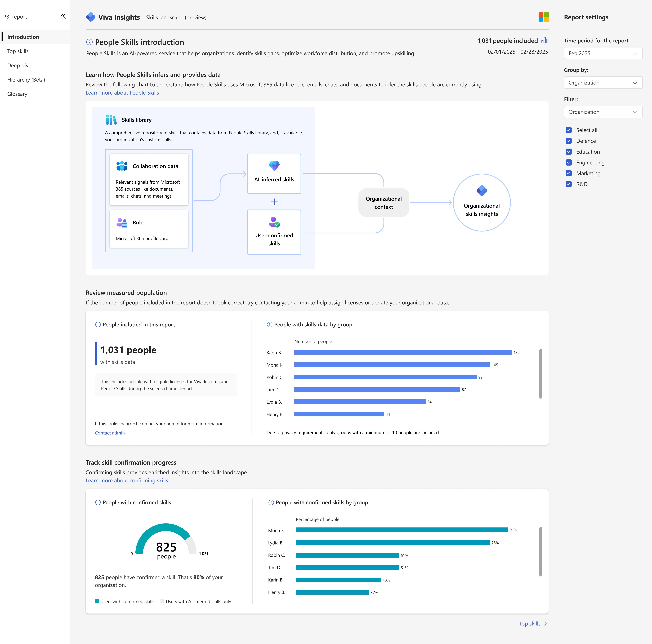
Task: Uncheck the Defence filter checkbox
Action: pyautogui.click(x=569, y=141)
